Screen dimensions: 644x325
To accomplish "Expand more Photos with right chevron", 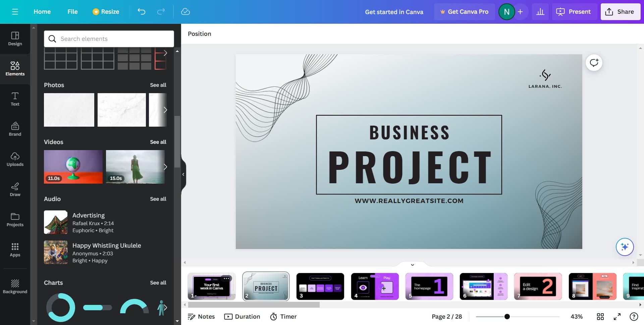I will click(x=165, y=110).
